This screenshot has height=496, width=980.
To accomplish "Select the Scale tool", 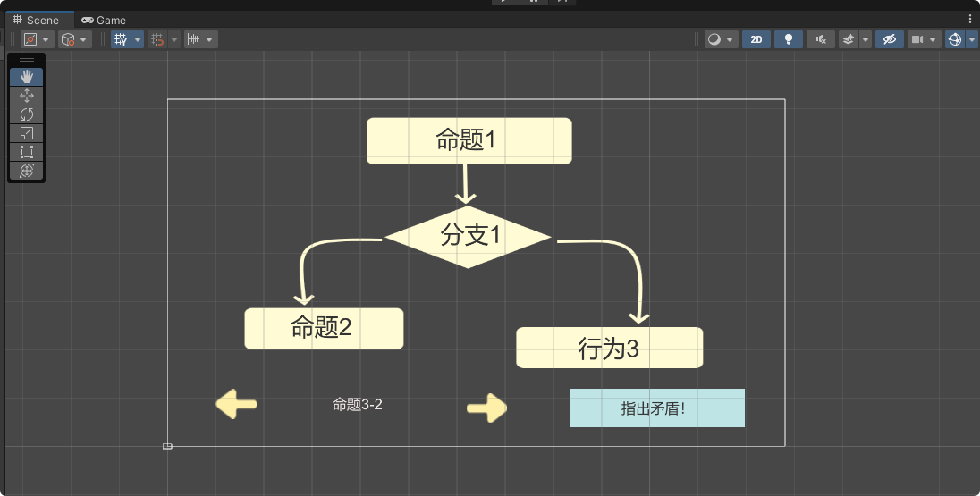I will coord(26,133).
